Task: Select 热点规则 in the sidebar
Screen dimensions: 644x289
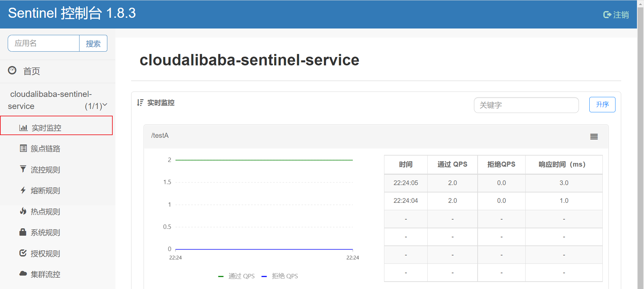Action: (x=45, y=212)
